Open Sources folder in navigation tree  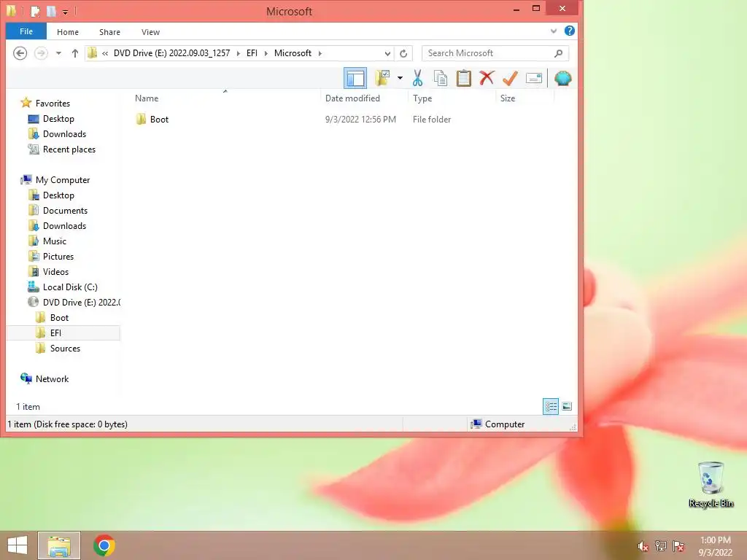[65, 348]
